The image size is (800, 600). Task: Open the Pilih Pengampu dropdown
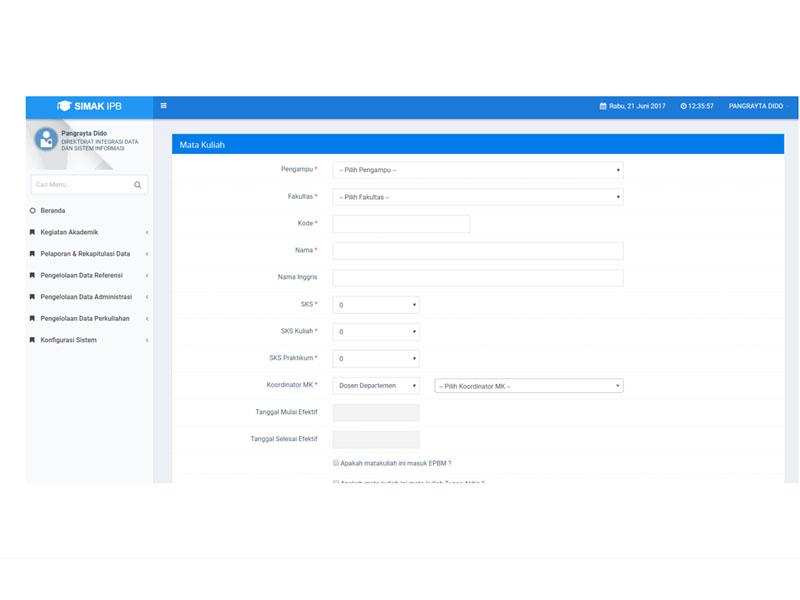(x=477, y=170)
